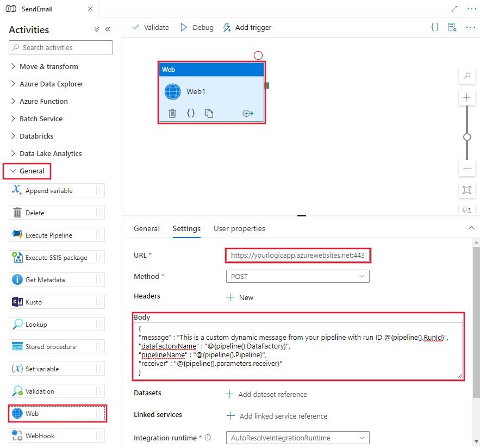Expand the Move & transform category
Screen dimensions: 480x448
point(46,66)
